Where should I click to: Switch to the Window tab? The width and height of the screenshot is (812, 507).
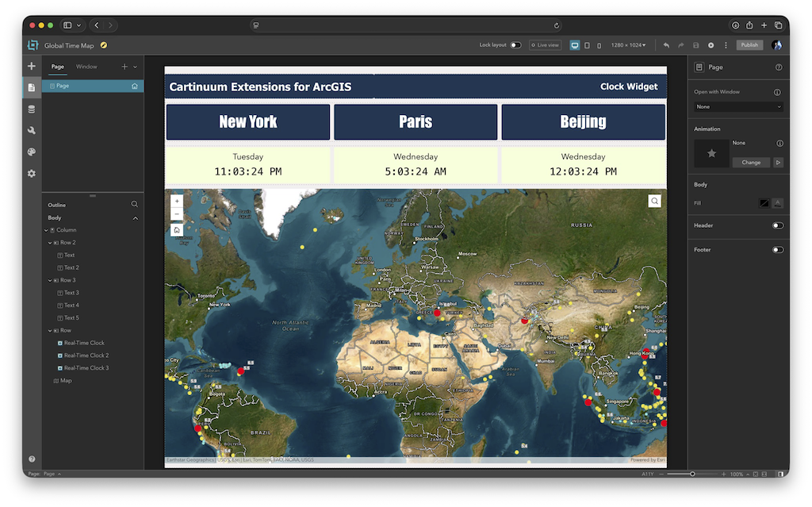86,67
